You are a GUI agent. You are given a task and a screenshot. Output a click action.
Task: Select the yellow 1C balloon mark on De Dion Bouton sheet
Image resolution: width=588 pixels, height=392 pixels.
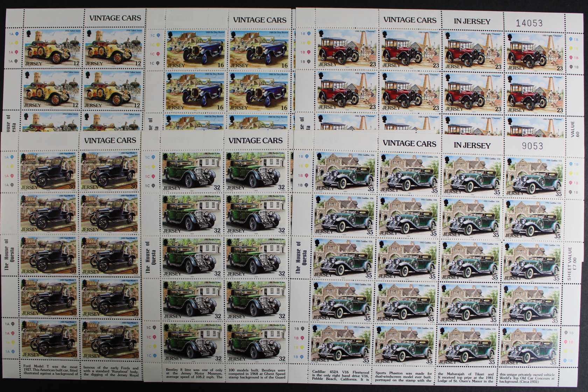click(158, 45)
